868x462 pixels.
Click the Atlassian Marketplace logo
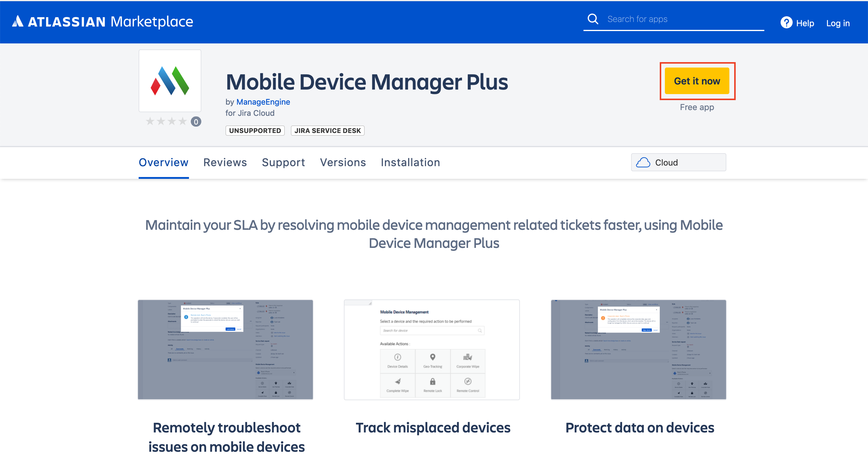pos(102,22)
